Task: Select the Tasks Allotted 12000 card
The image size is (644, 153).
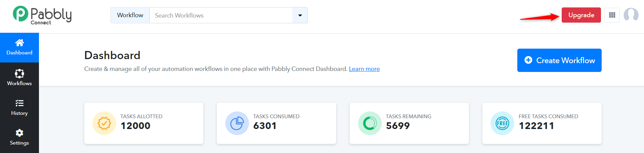Action: point(144,123)
